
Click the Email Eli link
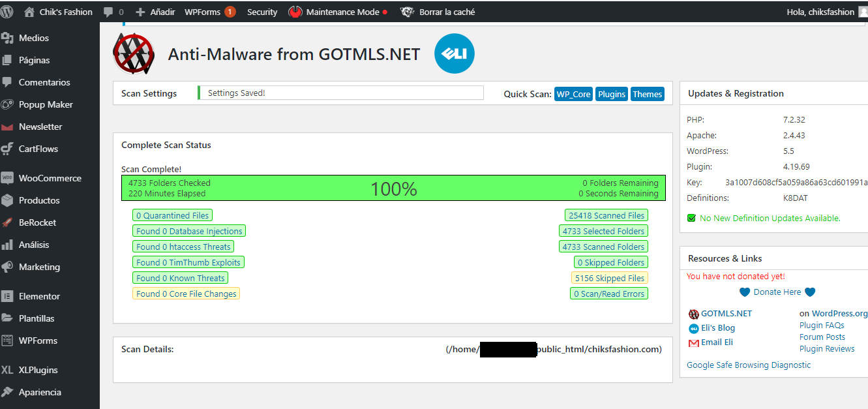coord(717,342)
